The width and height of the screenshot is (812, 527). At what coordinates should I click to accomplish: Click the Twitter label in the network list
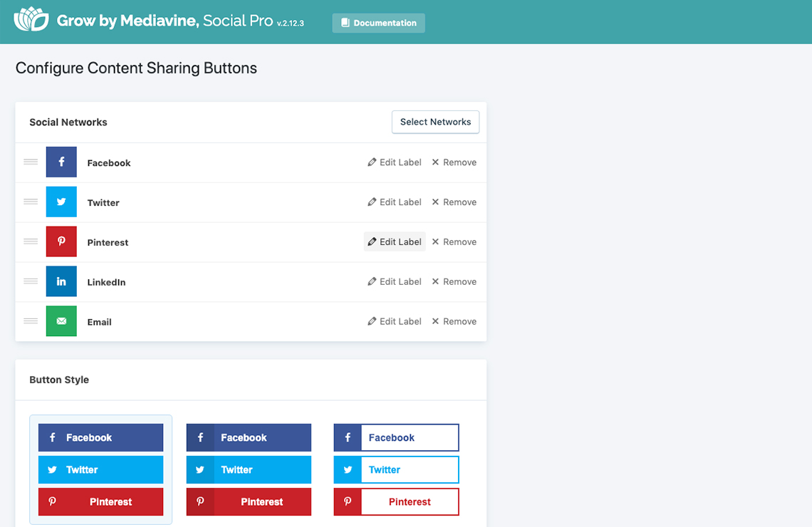click(x=103, y=203)
